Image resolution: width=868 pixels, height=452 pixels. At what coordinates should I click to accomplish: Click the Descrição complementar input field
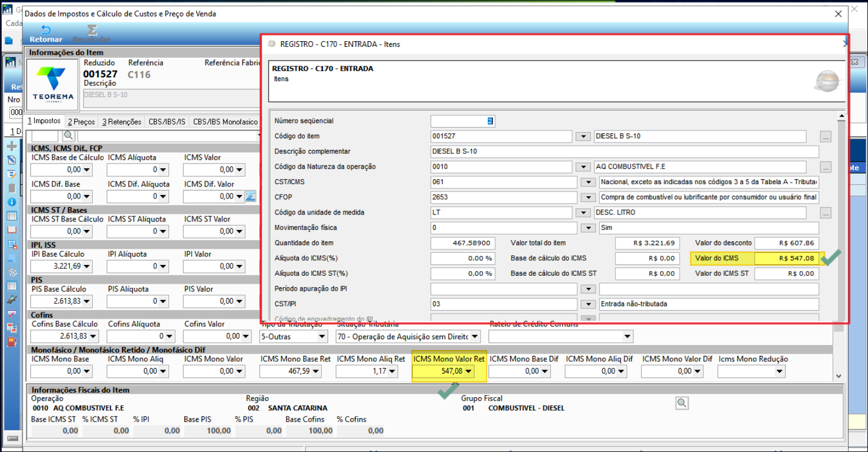click(624, 152)
